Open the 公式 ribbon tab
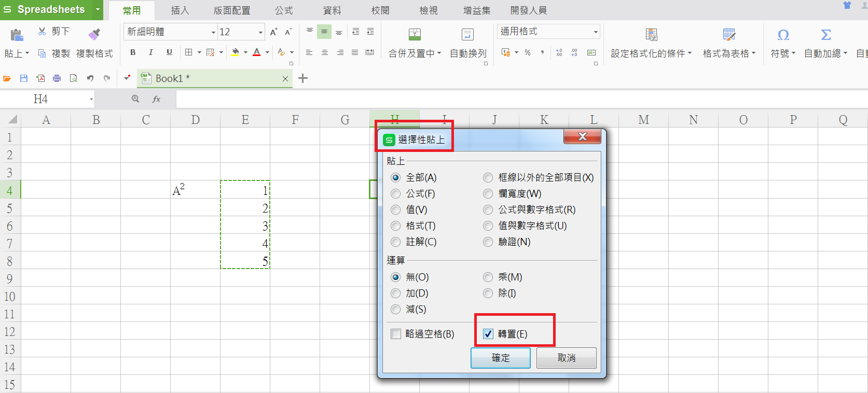The height and width of the screenshot is (393, 868). tap(284, 10)
